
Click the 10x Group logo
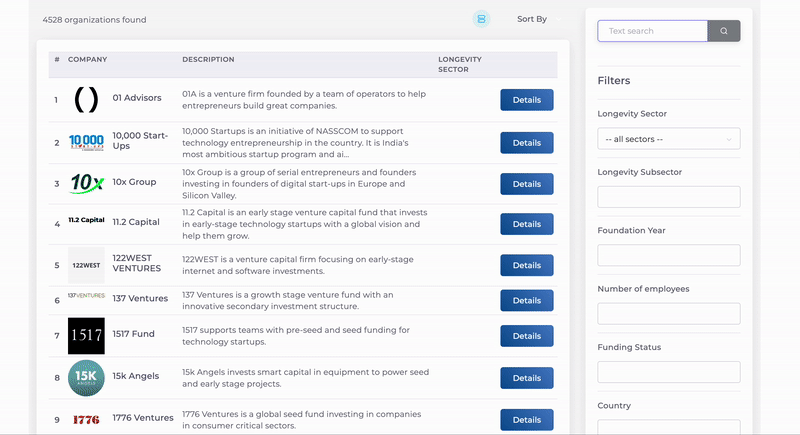click(x=86, y=184)
